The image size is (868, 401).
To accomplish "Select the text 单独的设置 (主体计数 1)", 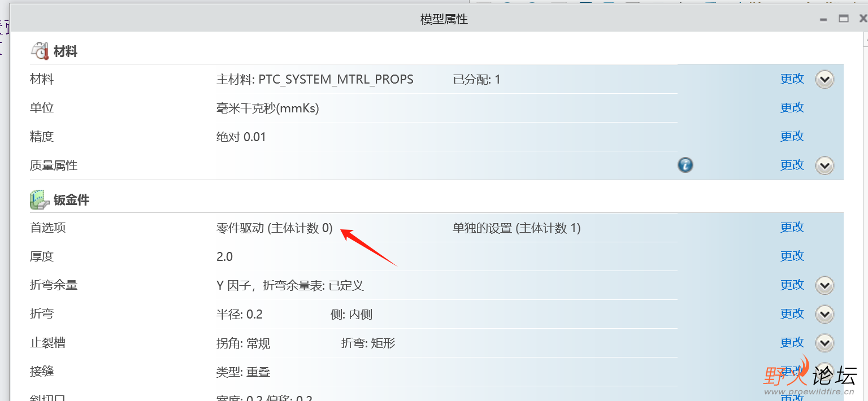I will pos(517,228).
